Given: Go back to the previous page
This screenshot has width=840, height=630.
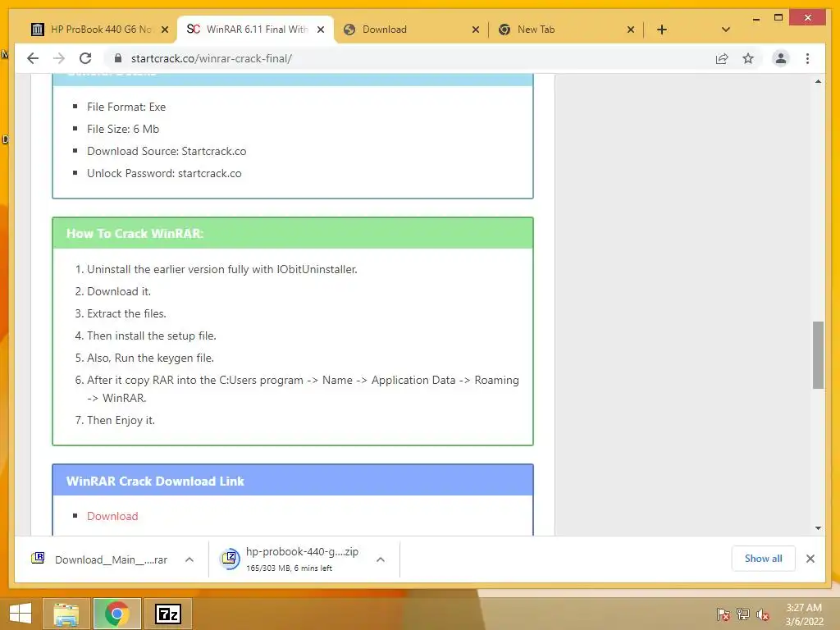Looking at the screenshot, I should click(33, 58).
